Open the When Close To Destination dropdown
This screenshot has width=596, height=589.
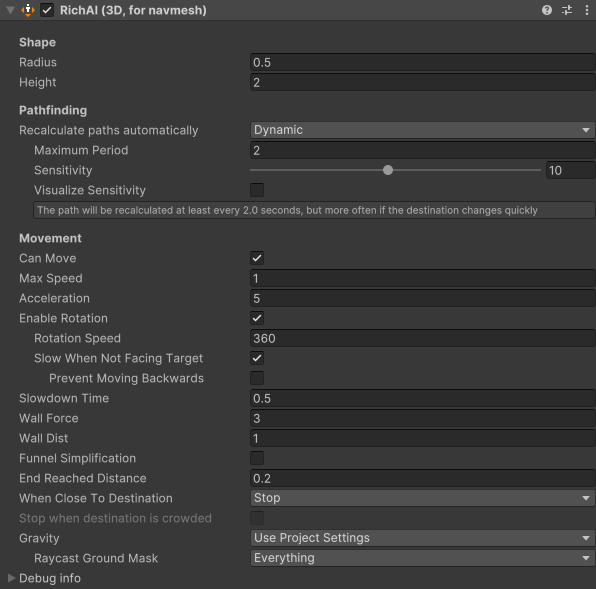(423, 498)
